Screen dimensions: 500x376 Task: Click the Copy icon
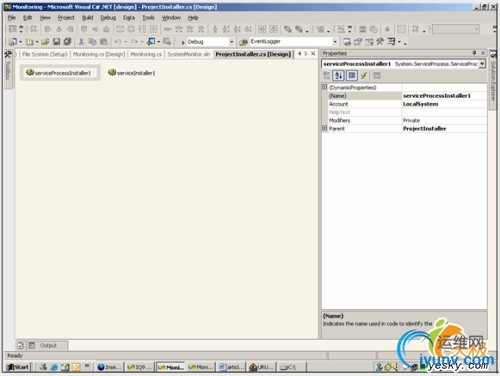tap(92, 42)
